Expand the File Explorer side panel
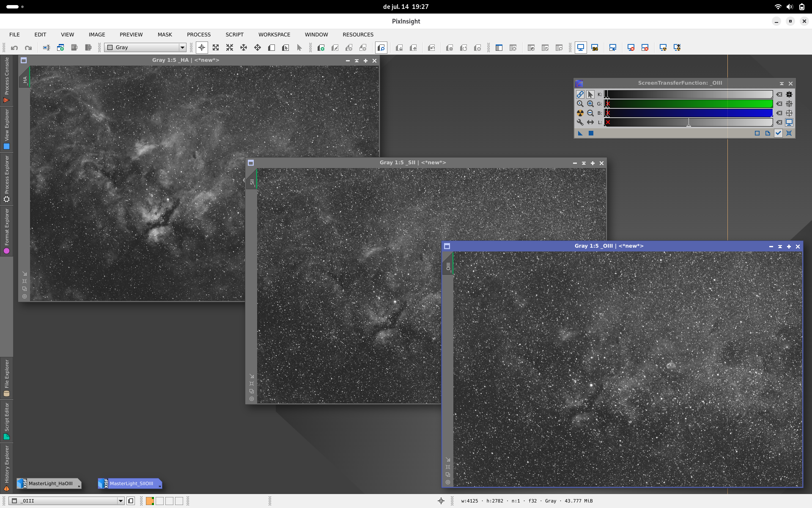Image resolution: width=812 pixels, height=508 pixels. pyautogui.click(x=6, y=378)
